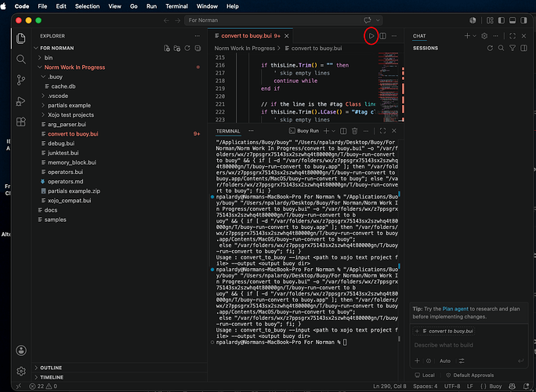Open the Run and Debug view

[x=21, y=101]
